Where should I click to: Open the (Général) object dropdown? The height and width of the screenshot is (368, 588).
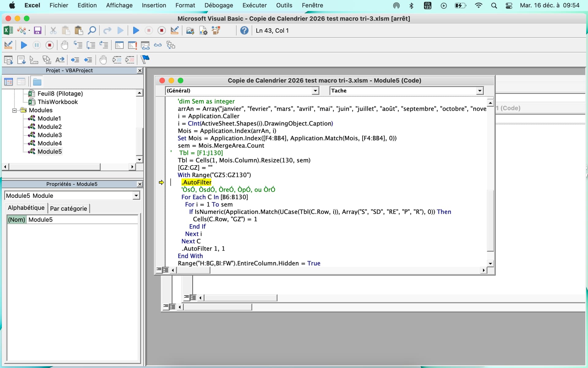[315, 91]
